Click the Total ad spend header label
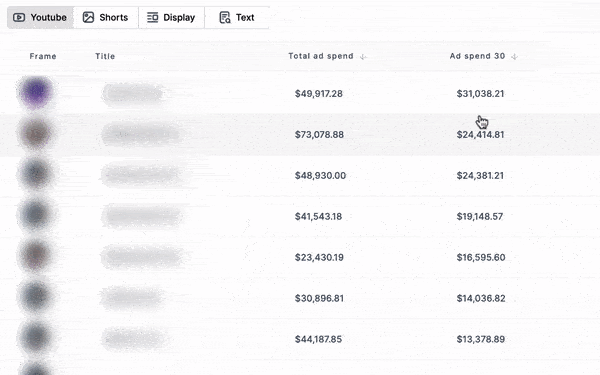Viewport: 600px width, 375px height. coord(321,56)
